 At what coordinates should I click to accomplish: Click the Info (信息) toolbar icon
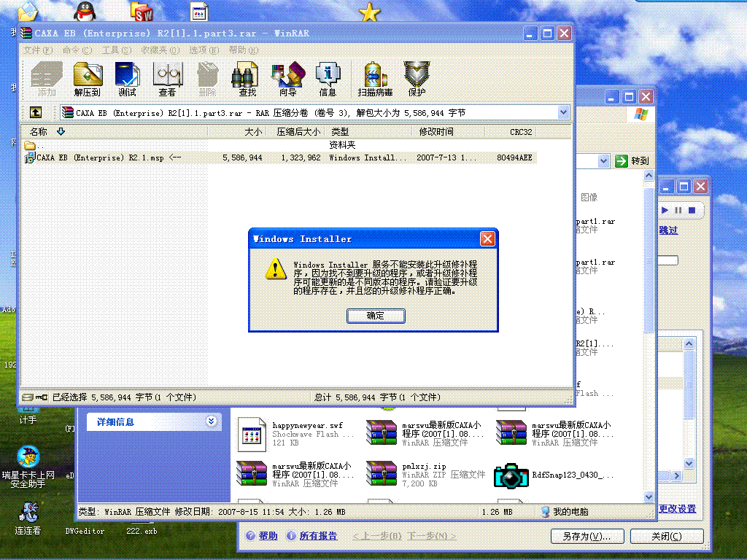coord(328,79)
